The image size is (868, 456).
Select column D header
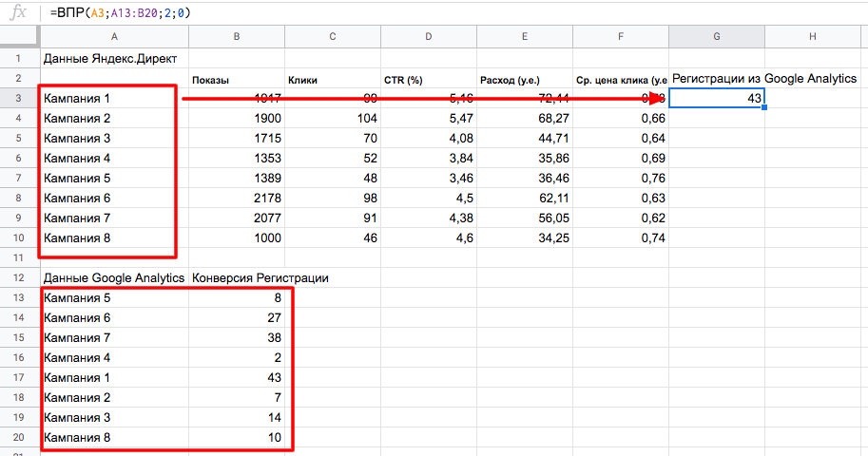click(x=428, y=37)
